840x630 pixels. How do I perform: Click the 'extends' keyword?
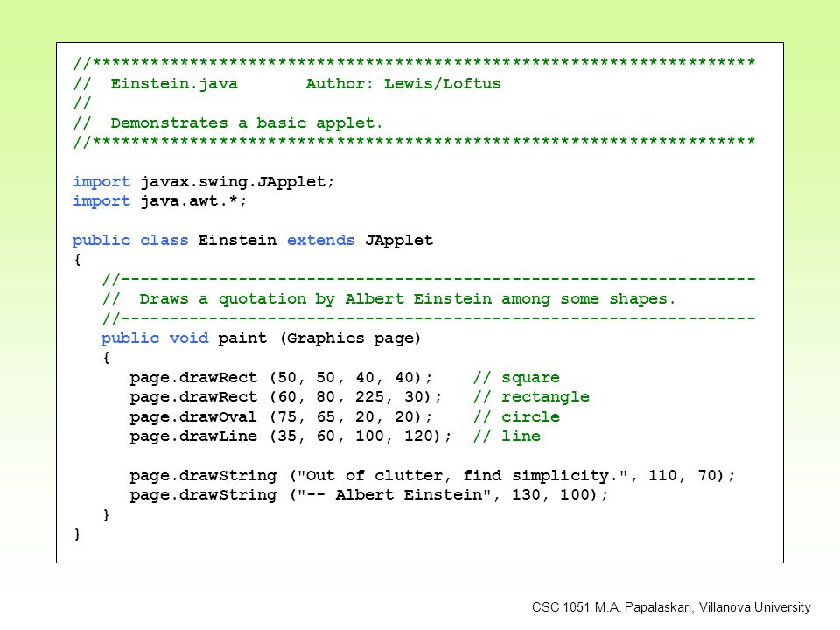coord(320,240)
